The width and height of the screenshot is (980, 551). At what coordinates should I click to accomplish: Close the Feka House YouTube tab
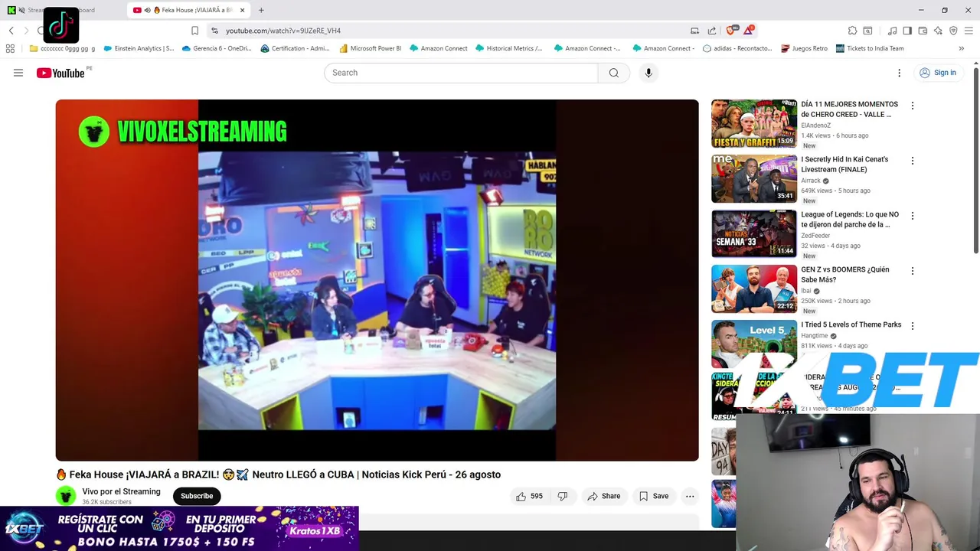coord(242,10)
